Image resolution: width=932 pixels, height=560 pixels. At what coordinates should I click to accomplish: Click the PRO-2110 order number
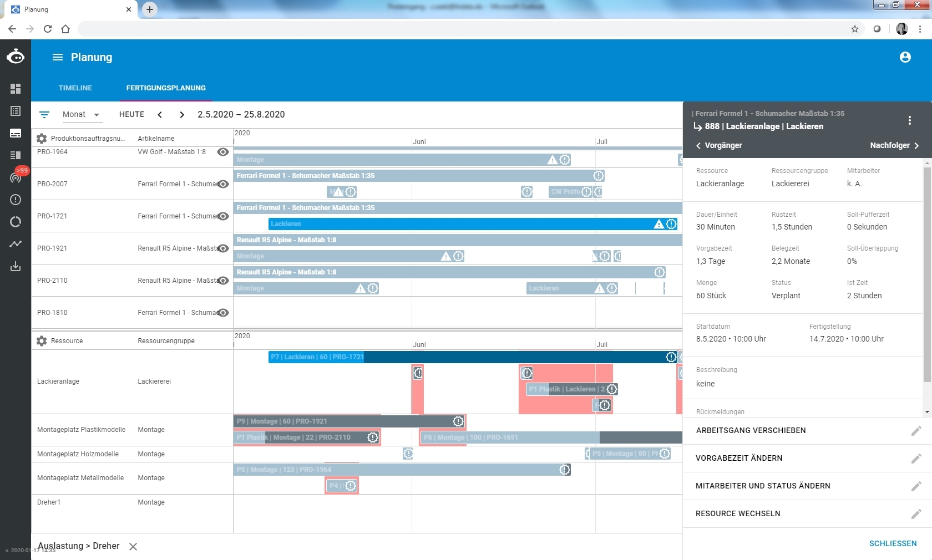tap(52, 281)
